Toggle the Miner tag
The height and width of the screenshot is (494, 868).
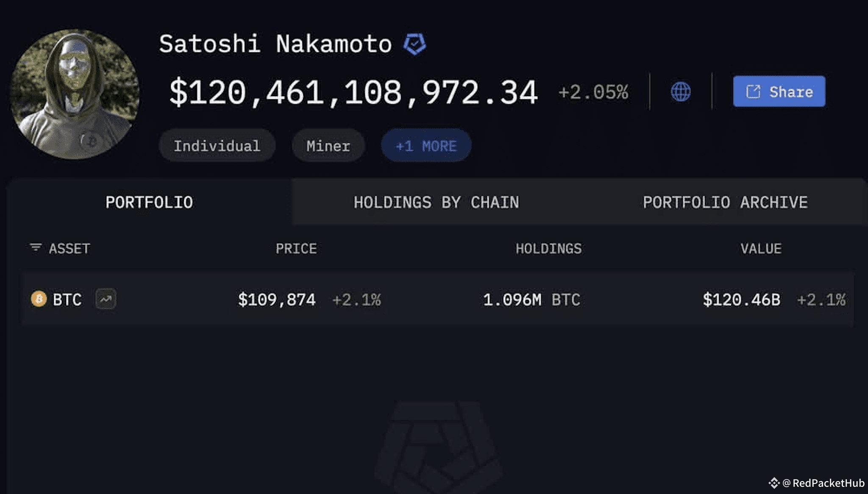click(328, 145)
